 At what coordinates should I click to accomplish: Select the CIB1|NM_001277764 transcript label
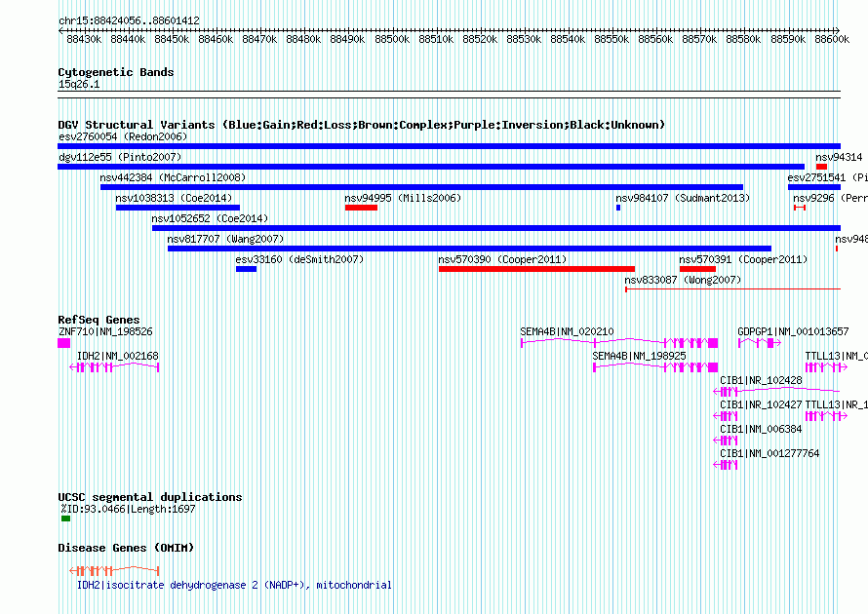(x=769, y=453)
